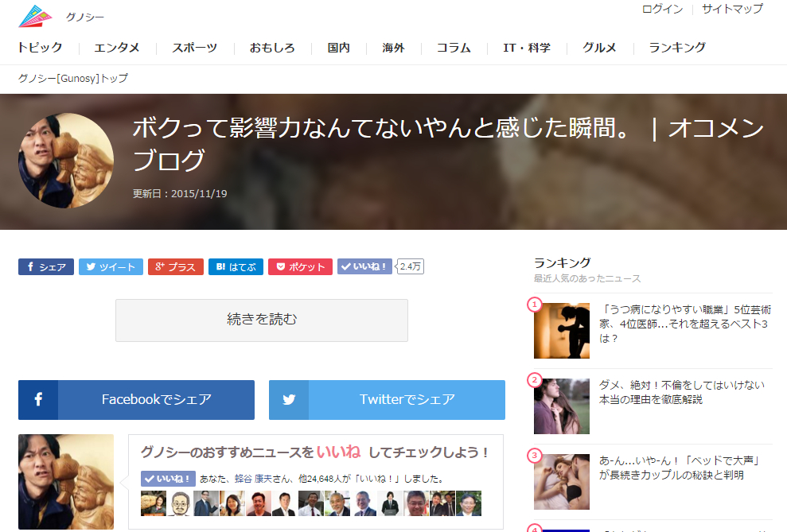Select the おもしろ menu item
The height and width of the screenshot is (532, 787).
272,48
